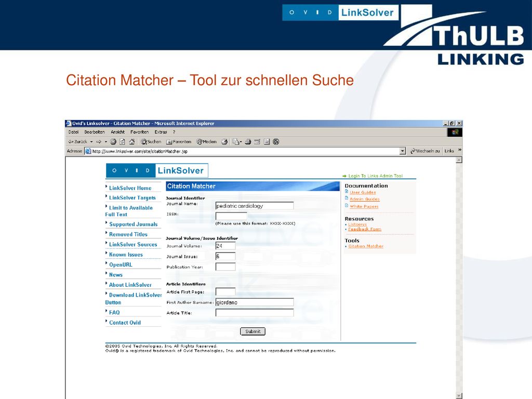Click the Links toolbar label
The width and height of the screenshot is (532, 399).
coord(449,151)
